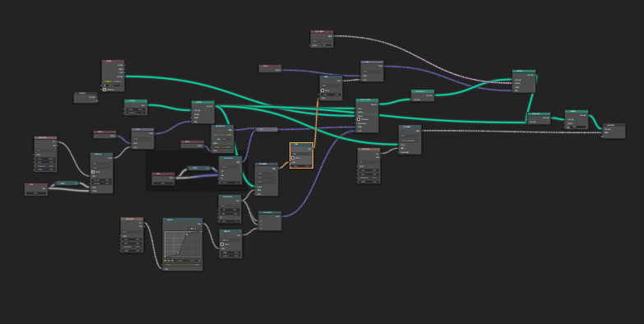
Task: Select the collapsed teal node inside dark frame
Action: click(x=199, y=168)
